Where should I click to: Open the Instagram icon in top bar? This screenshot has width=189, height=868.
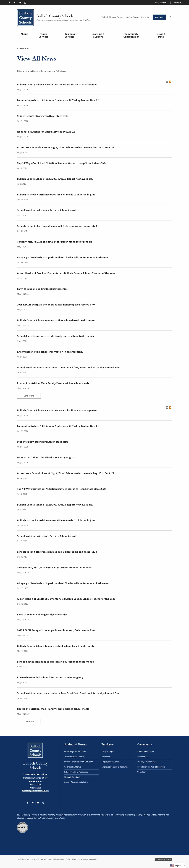(25, 2)
